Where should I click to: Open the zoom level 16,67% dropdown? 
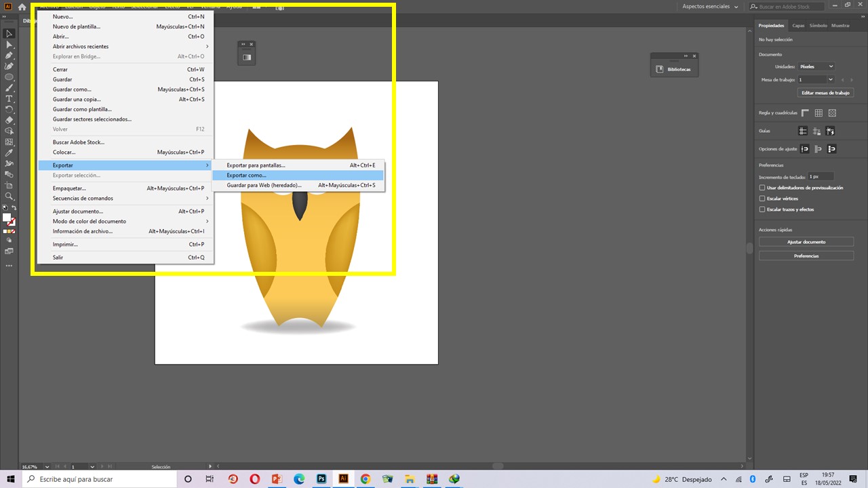click(47, 467)
